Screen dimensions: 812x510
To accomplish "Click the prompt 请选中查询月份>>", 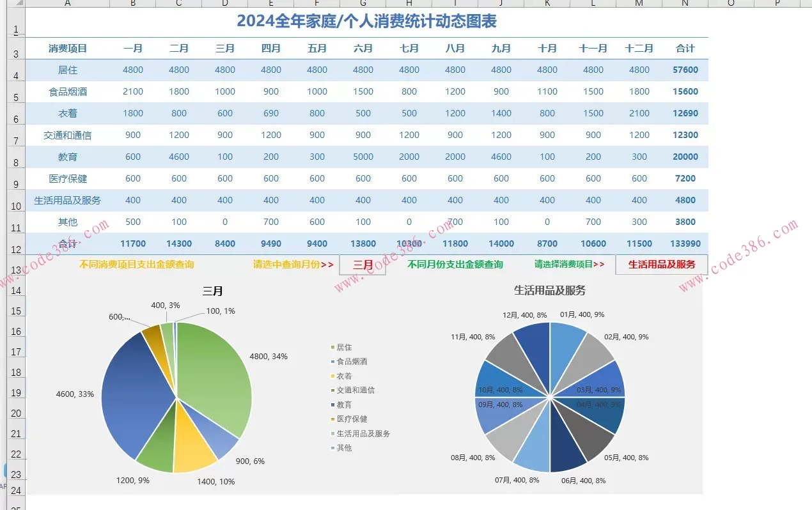I will point(293,265).
